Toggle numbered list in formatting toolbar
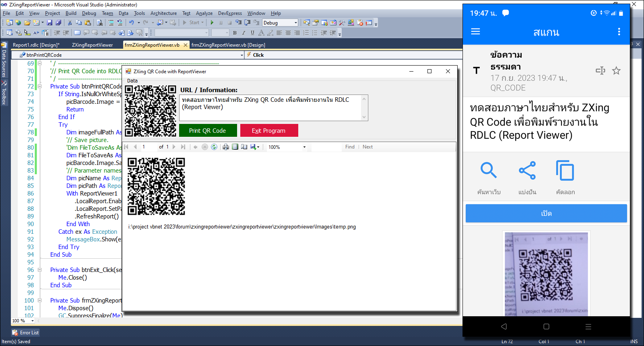644x346 pixels. (306, 33)
